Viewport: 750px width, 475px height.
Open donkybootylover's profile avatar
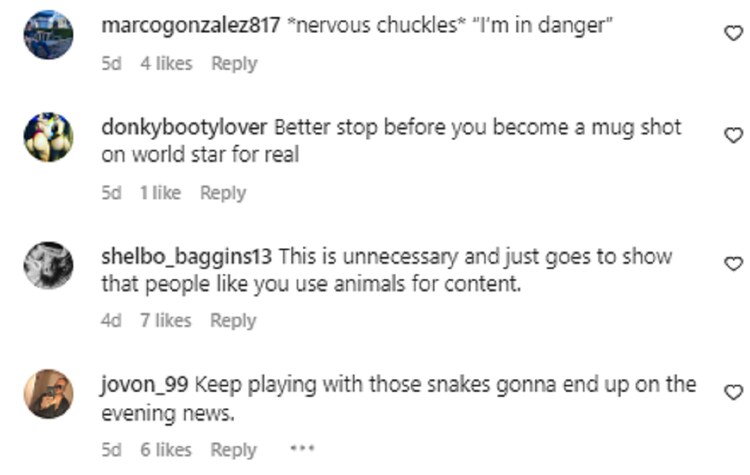pyautogui.click(x=48, y=137)
